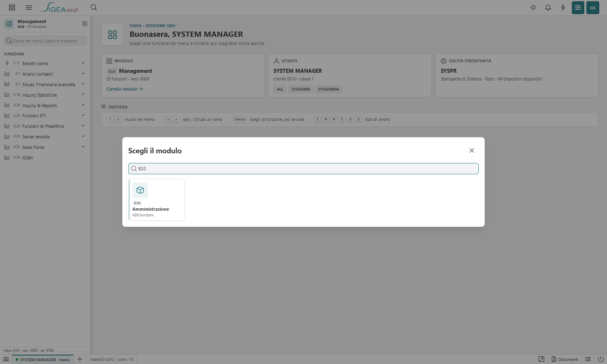Click the module search field containing B20
Image resolution: width=607 pixels, height=364 pixels.
(x=303, y=169)
